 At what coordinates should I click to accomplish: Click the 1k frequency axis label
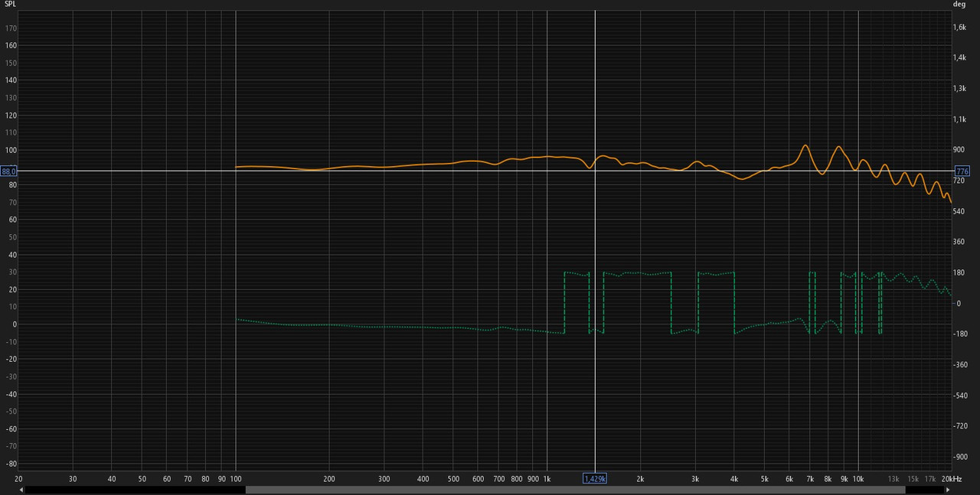pos(547,479)
